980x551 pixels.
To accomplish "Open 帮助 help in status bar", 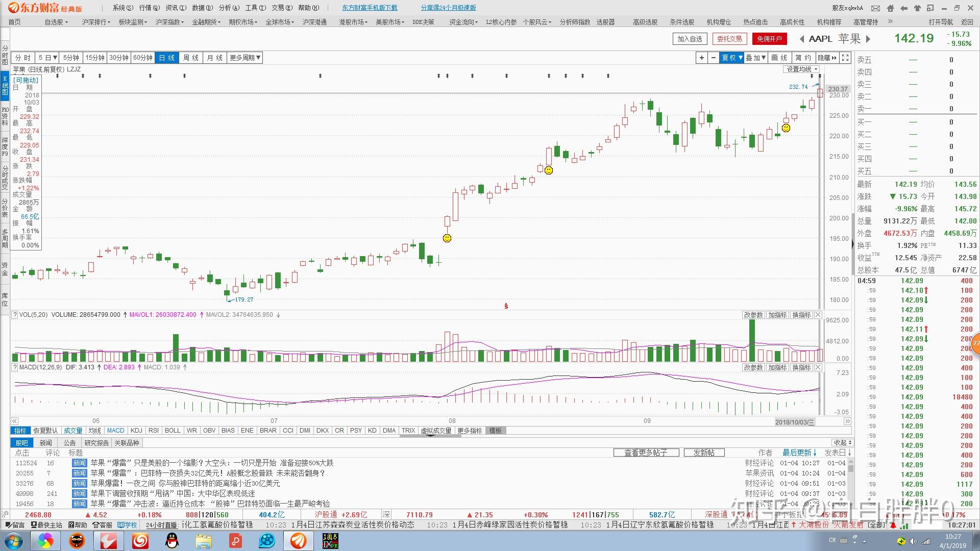I will pyautogui.click(x=78, y=525).
